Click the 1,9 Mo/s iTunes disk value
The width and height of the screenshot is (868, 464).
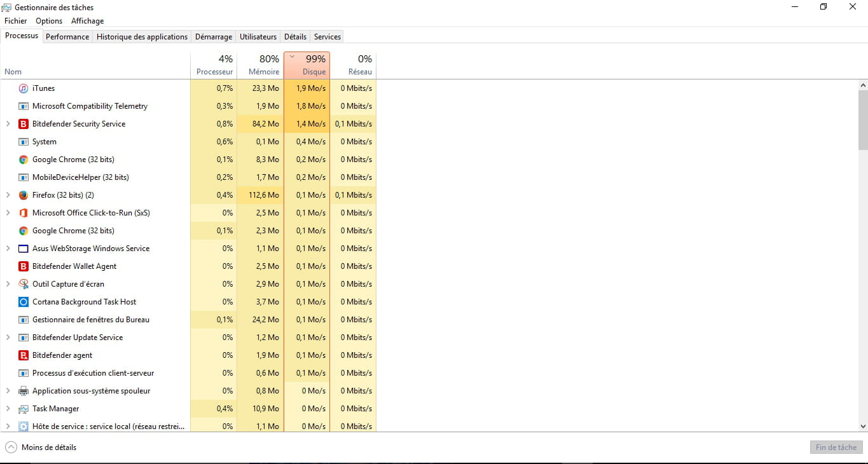click(311, 88)
